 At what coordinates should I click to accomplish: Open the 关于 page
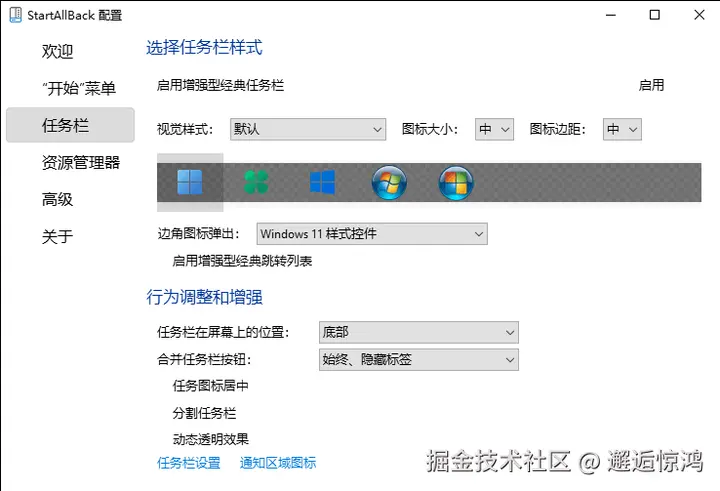pyautogui.click(x=57, y=237)
